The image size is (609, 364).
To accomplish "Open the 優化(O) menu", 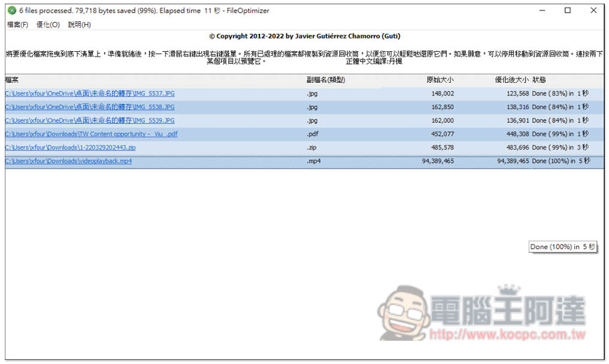I will click(48, 25).
